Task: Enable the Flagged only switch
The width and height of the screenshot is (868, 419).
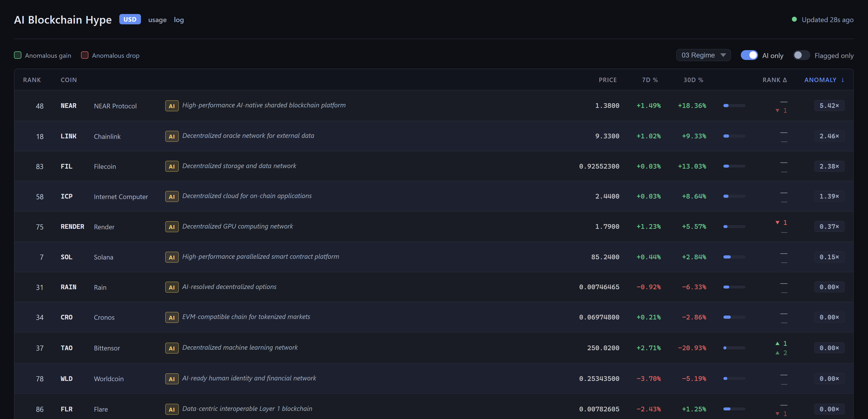Action: [x=801, y=55]
